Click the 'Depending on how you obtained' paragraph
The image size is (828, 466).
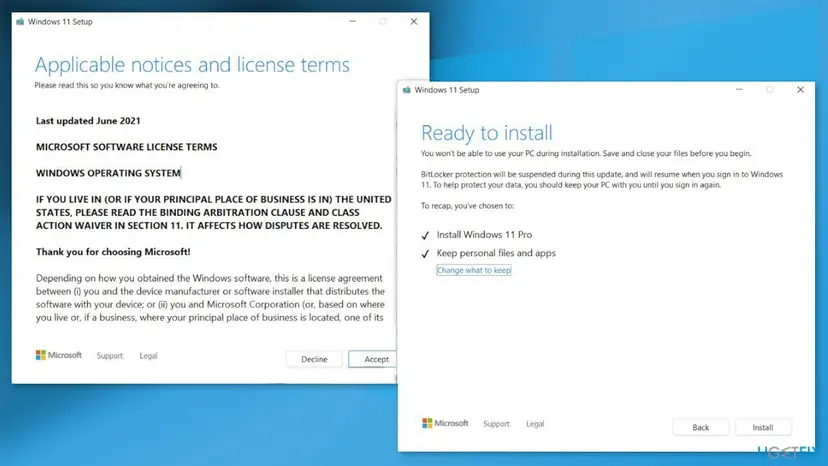tap(210, 297)
